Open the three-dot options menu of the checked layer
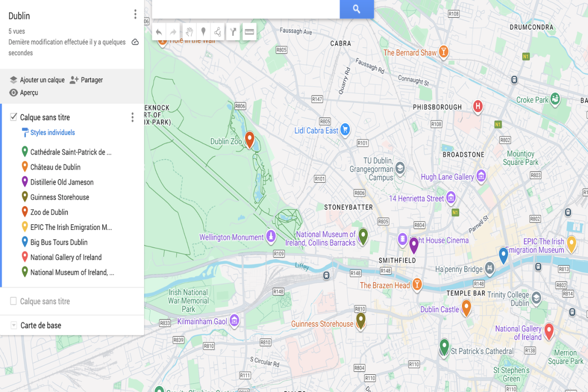588x392 pixels. 132,118
